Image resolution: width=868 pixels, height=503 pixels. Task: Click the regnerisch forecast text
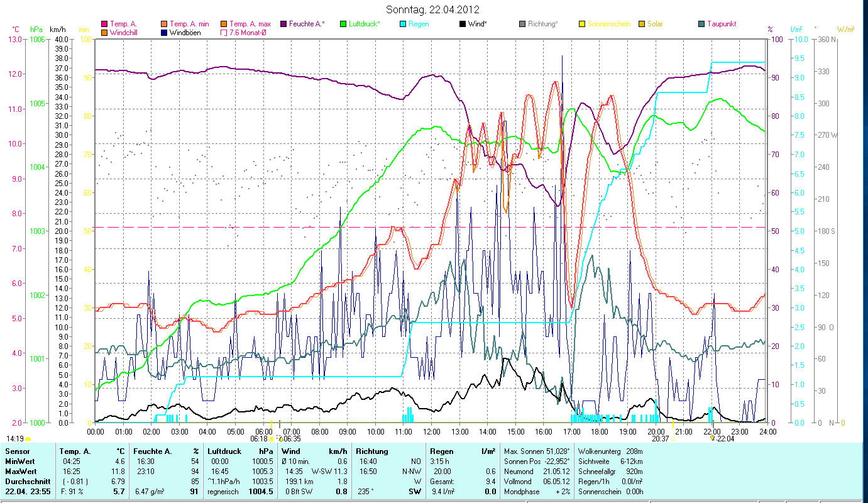point(223,492)
